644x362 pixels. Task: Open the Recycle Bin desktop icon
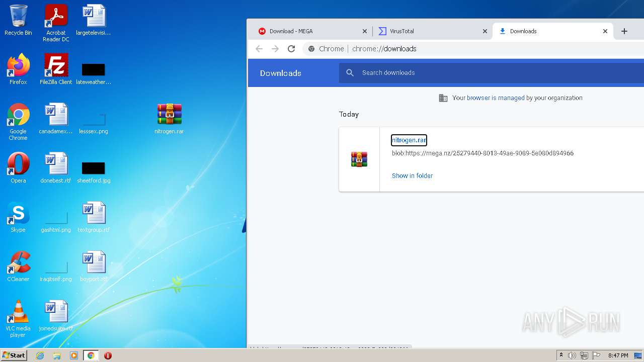[x=18, y=20]
